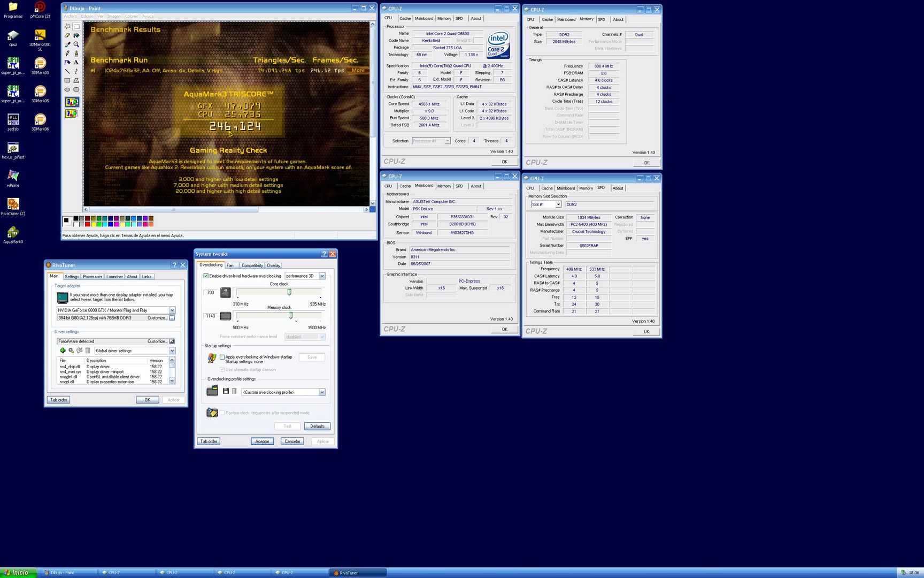Pick the Fill With Color bucket tool
Screen dimensions: 924x578
pos(76,35)
